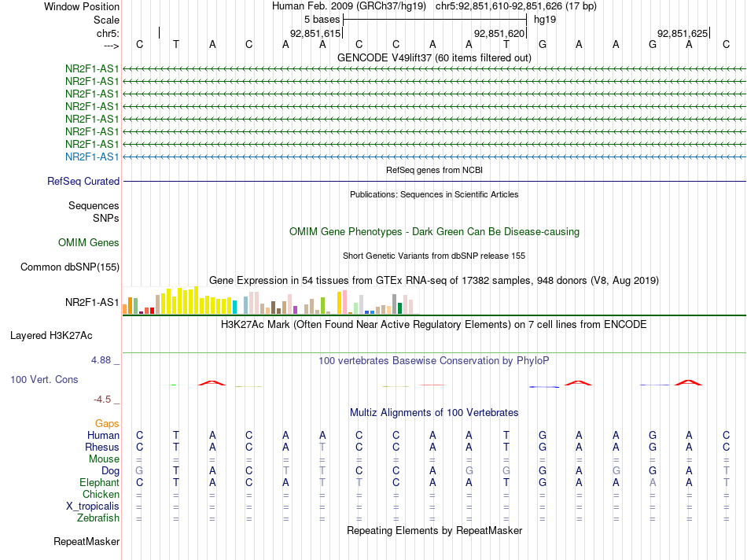Click the Dog alignment row label
The height and width of the screenshot is (560, 747).
pos(110,471)
